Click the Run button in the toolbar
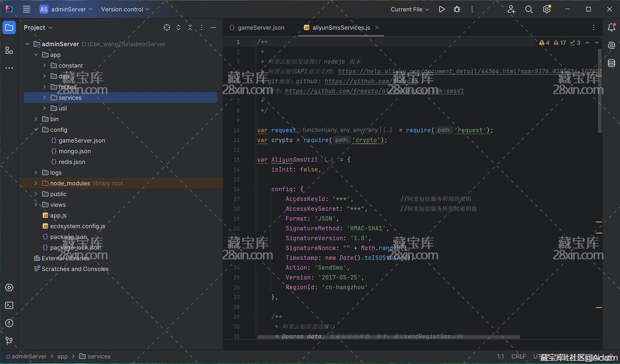The image size is (620, 364). click(441, 9)
